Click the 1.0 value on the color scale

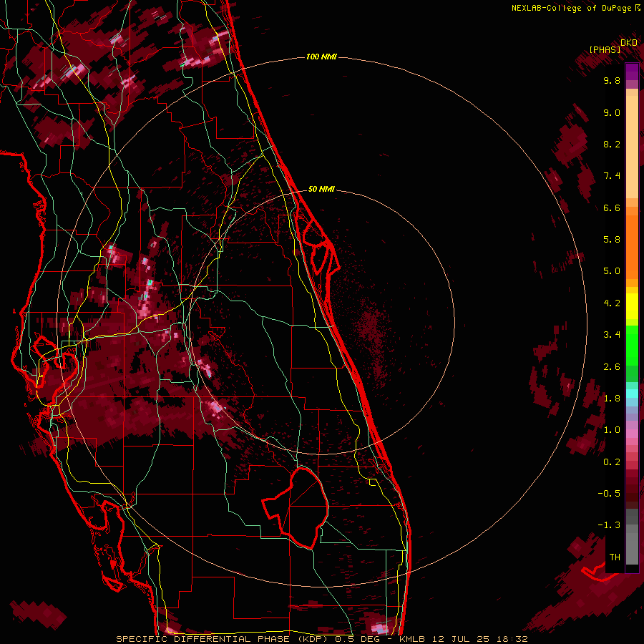(612, 430)
